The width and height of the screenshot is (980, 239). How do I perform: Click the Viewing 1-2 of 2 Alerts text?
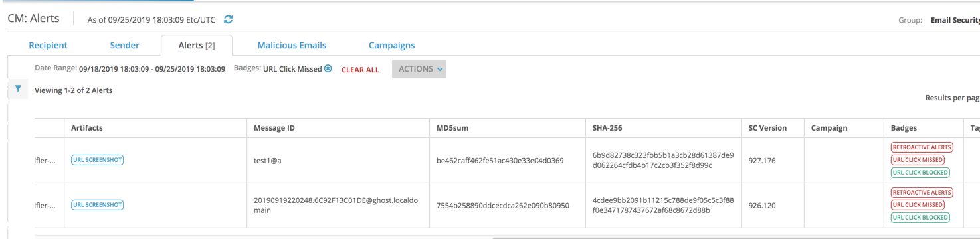(x=74, y=90)
